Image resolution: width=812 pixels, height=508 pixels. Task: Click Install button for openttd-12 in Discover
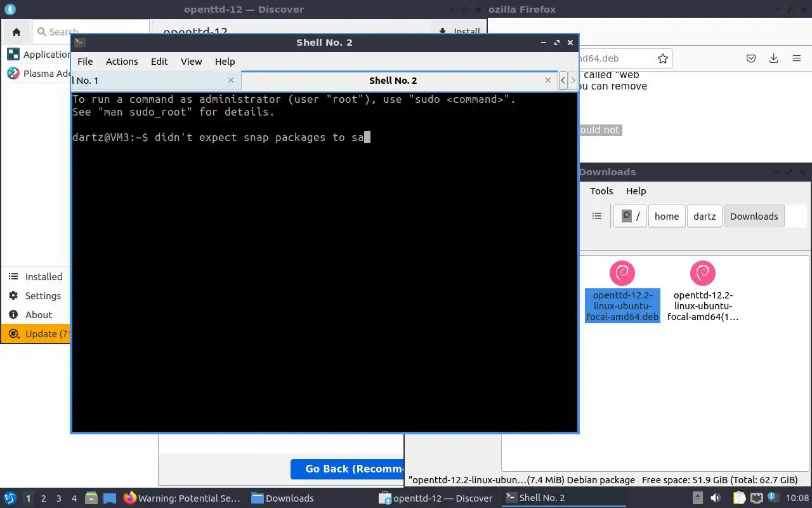pyautogui.click(x=459, y=31)
